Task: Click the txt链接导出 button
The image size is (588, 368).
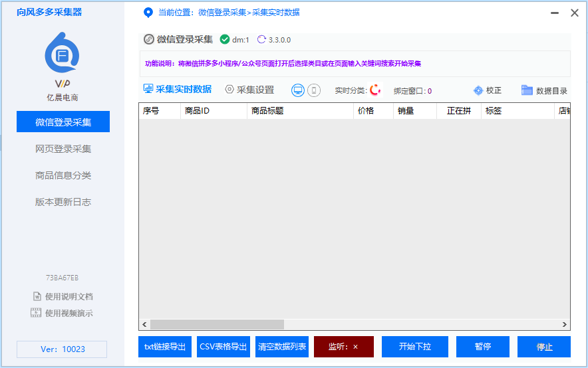Action: [165, 347]
